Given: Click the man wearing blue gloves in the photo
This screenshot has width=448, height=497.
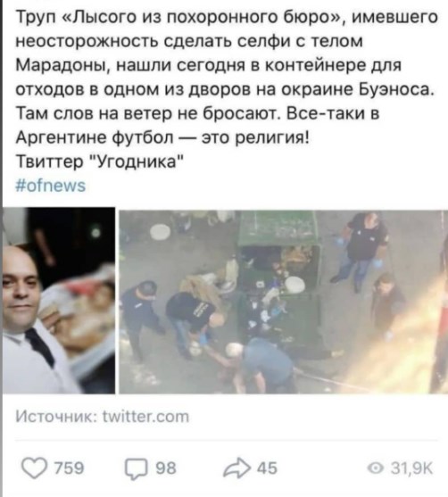Looking at the screenshot, I should [x=363, y=251].
